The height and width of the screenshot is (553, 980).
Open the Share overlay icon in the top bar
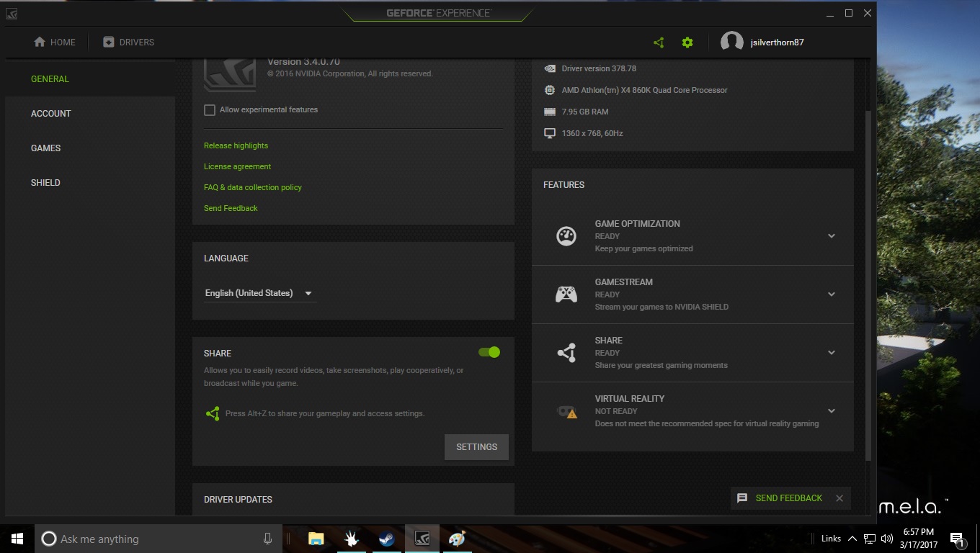(x=659, y=42)
